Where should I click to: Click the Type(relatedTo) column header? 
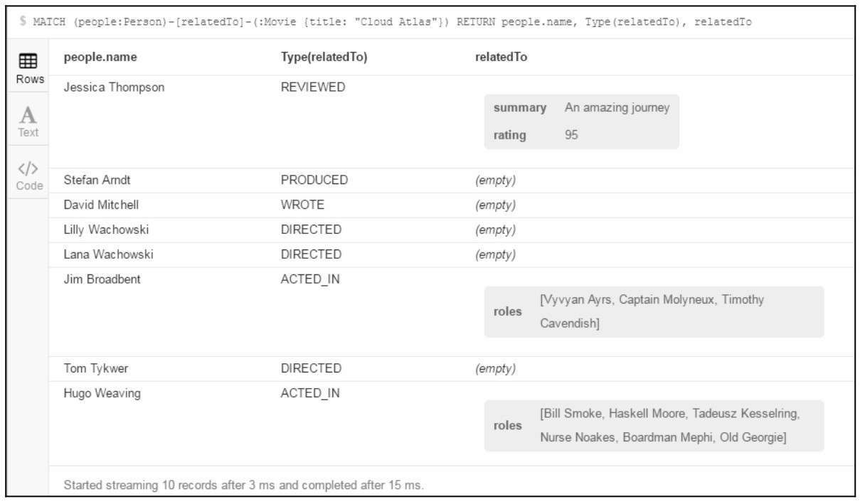pos(324,58)
